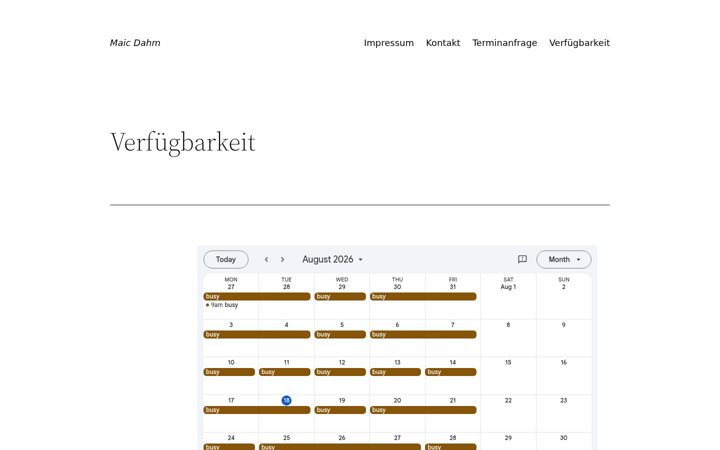
Task: Open the busy event on Wednesday August 12
Action: point(340,372)
